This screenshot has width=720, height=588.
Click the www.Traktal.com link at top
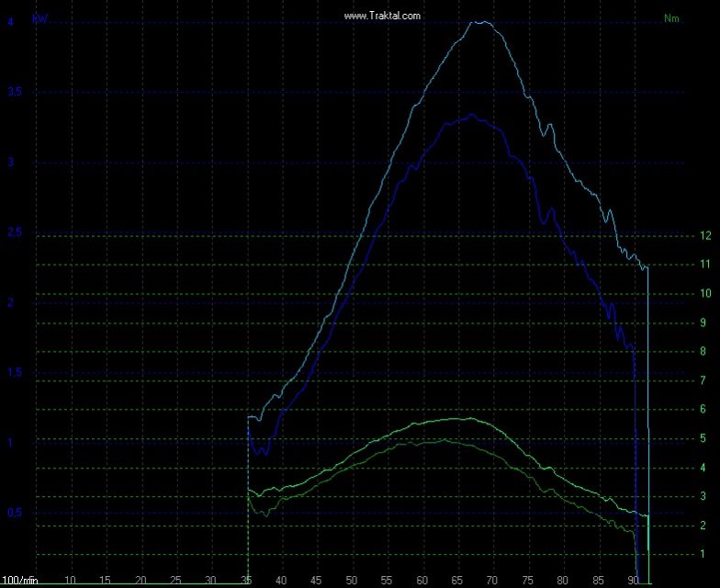382,16
